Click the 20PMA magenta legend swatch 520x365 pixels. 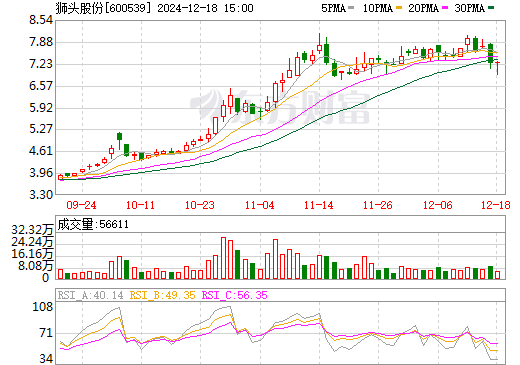(445, 8)
